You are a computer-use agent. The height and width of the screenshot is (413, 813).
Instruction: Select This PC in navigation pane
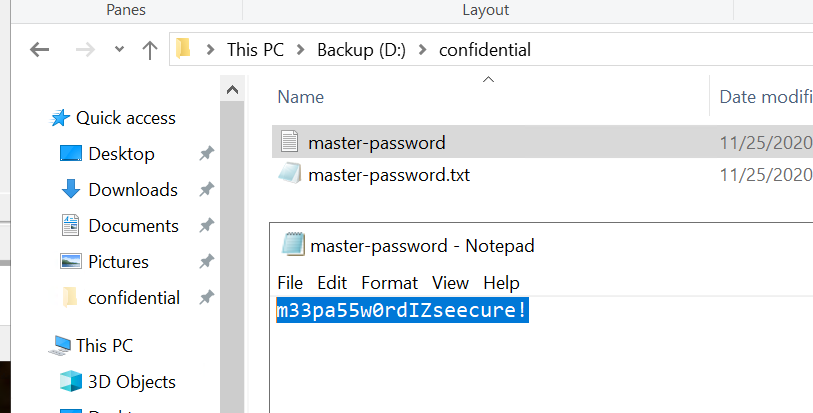pos(104,346)
